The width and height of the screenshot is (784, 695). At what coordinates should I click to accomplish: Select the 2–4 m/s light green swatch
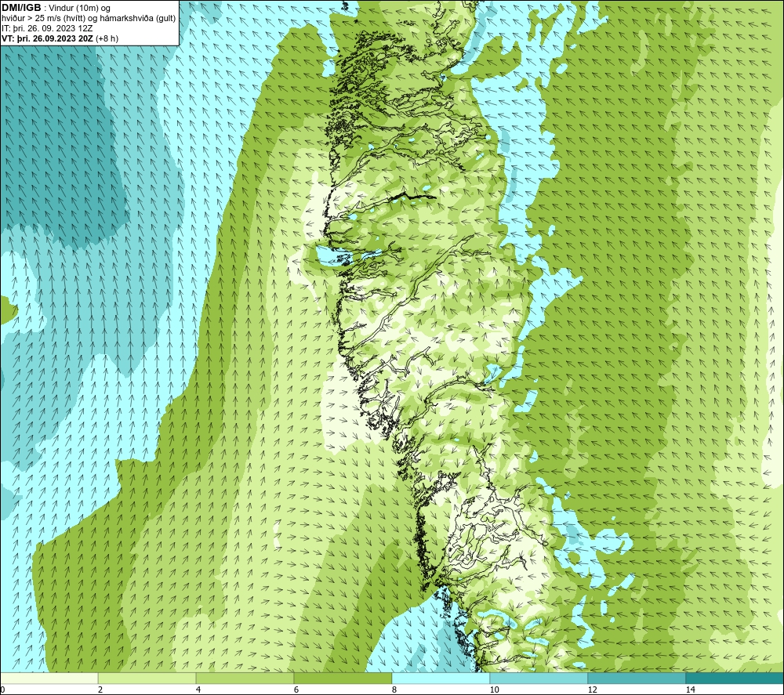pos(147,678)
